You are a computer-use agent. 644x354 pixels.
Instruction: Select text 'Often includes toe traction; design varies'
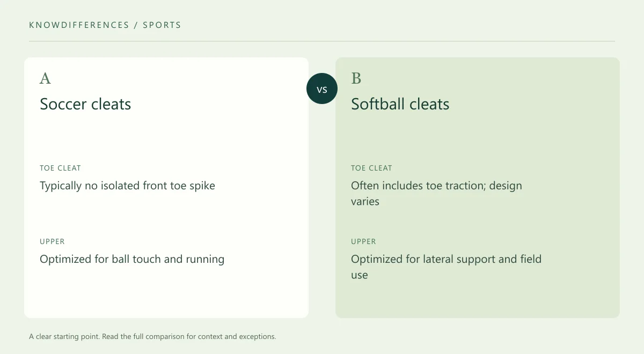point(436,194)
